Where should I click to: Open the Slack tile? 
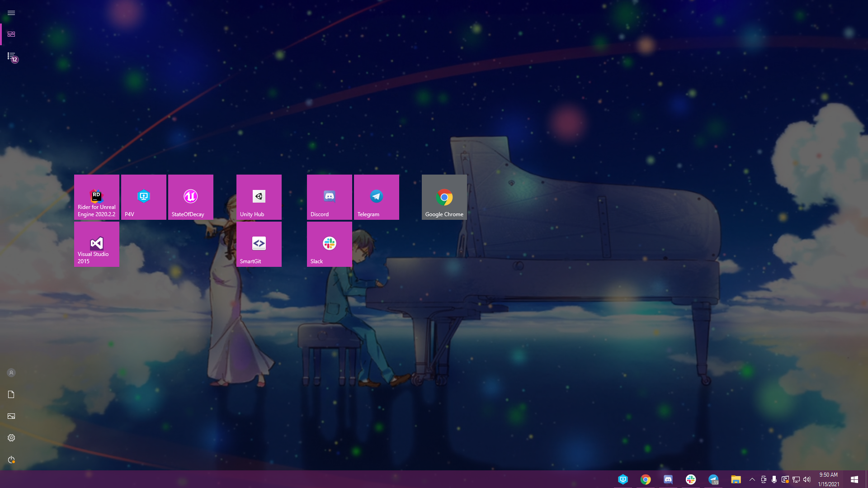[329, 244]
